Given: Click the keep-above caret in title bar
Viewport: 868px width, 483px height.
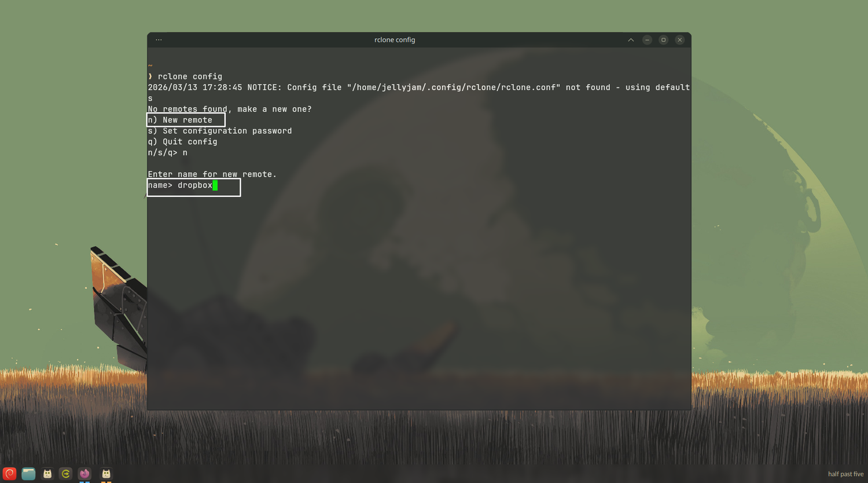Looking at the screenshot, I should [631, 40].
